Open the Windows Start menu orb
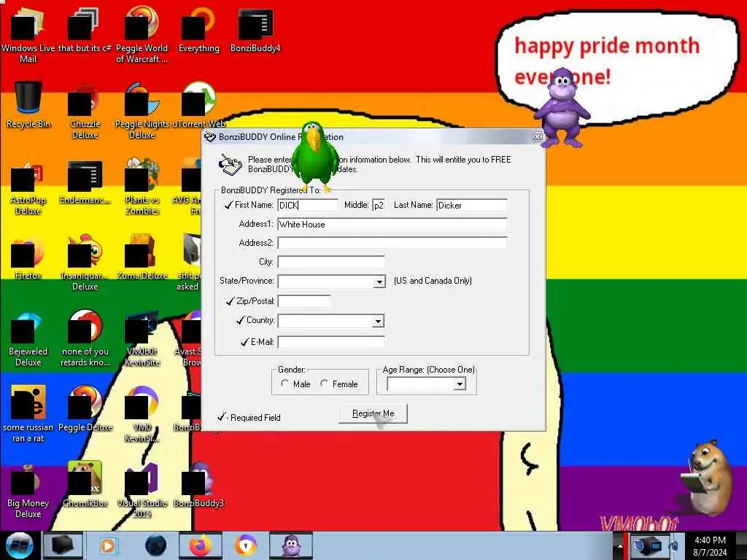Viewport: 747px width, 560px height. pyautogui.click(x=19, y=545)
